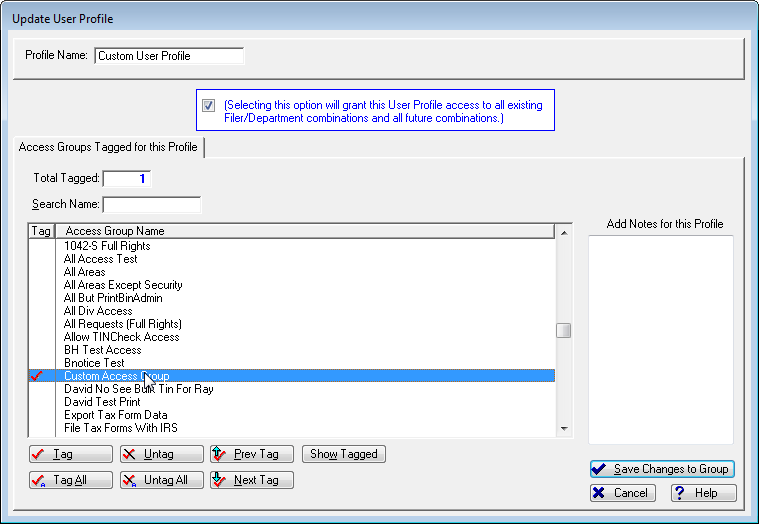Select the Access Groups Tagged for this Profile tab
Viewport: 759px width, 524px height.
click(x=108, y=147)
